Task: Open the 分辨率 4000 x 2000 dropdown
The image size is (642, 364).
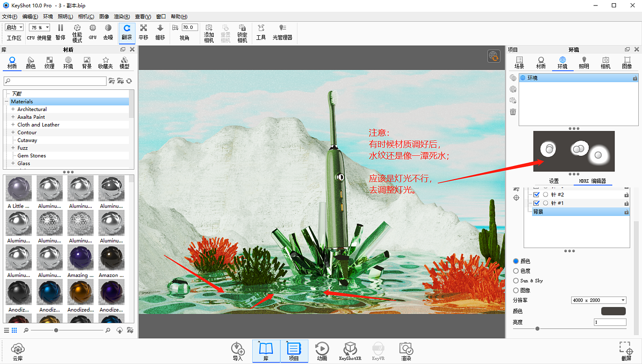Action: 598,300
